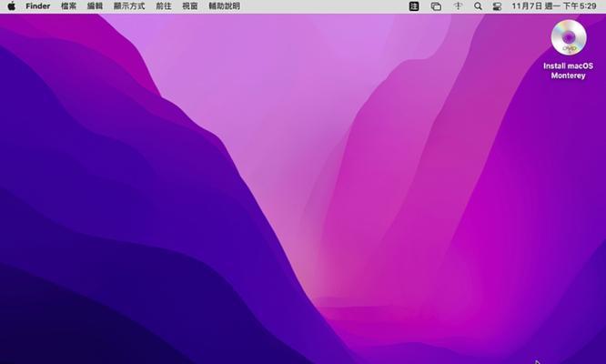Click the Install macOS Monterey label
Viewport: 606px width, 364px height.
click(x=568, y=71)
